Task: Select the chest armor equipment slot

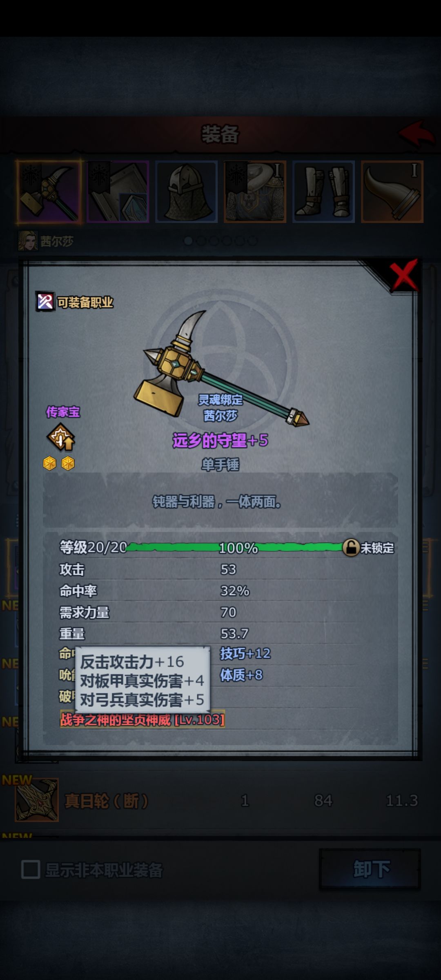Action: click(x=255, y=192)
